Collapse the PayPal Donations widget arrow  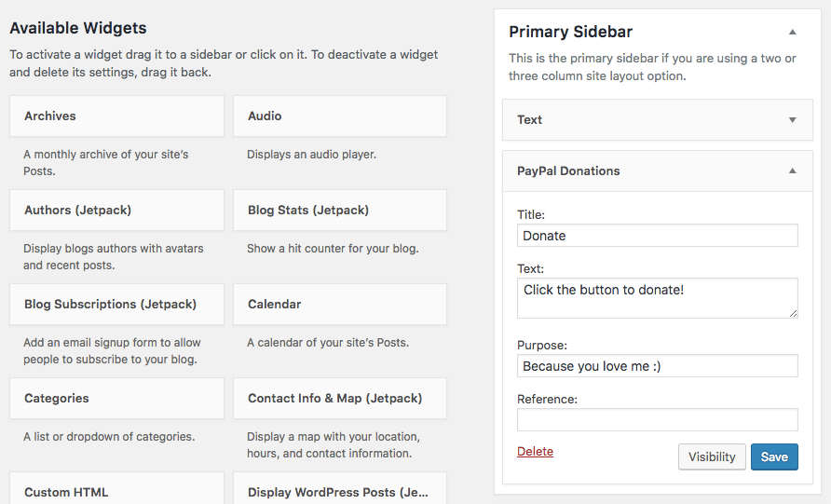[793, 170]
